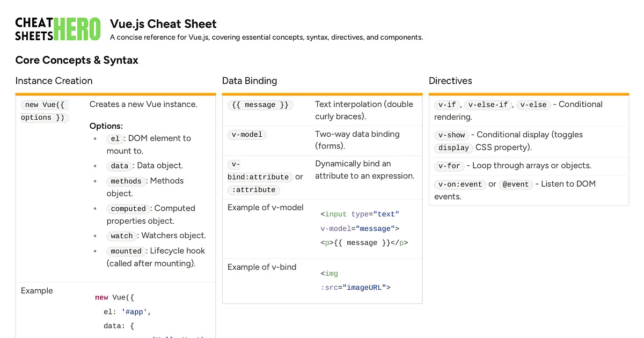The height and width of the screenshot is (338, 644).
Task: Click the Instance Creation section heading
Action: [x=54, y=80]
